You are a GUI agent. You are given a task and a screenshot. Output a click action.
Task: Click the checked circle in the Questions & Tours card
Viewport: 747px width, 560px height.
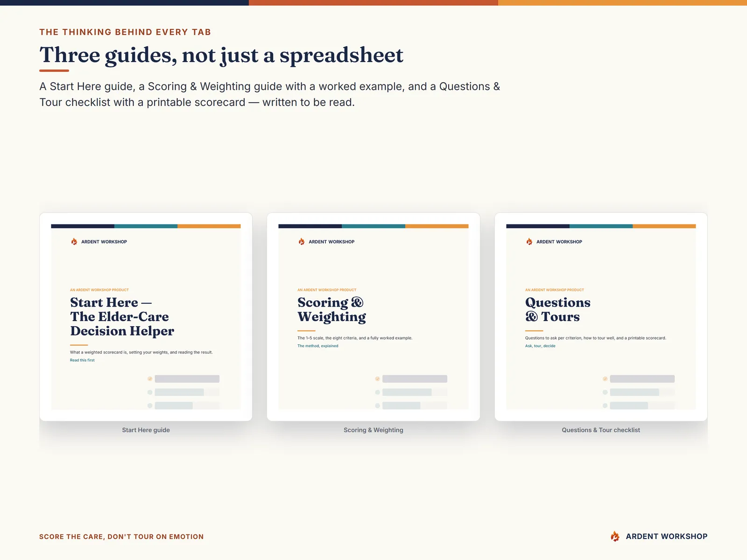pyautogui.click(x=605, y=379)
